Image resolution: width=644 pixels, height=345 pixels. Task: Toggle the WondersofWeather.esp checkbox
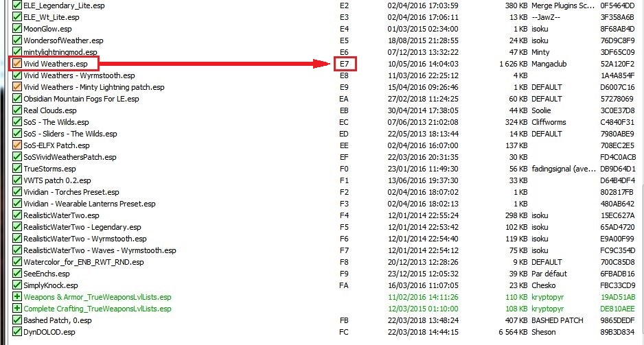click(x=17, y=40)
